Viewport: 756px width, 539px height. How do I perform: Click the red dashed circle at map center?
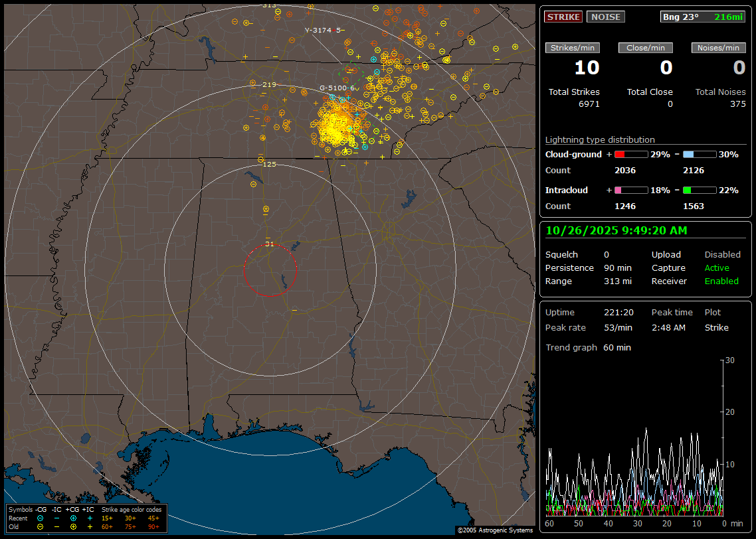pyautogui.click(x=270, y=269)
